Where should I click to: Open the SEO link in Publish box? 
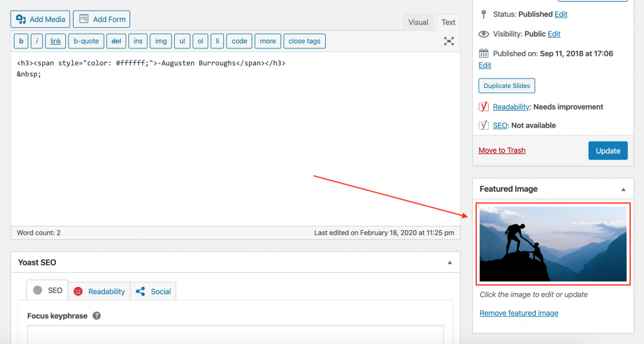coord(500,125)
